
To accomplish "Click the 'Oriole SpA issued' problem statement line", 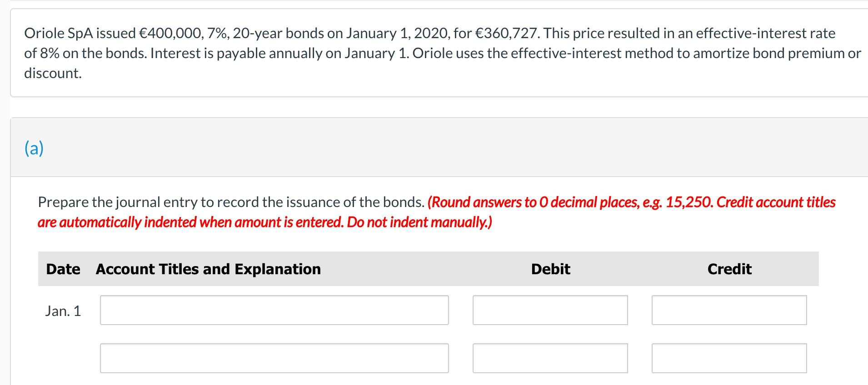I will [80, 33].
